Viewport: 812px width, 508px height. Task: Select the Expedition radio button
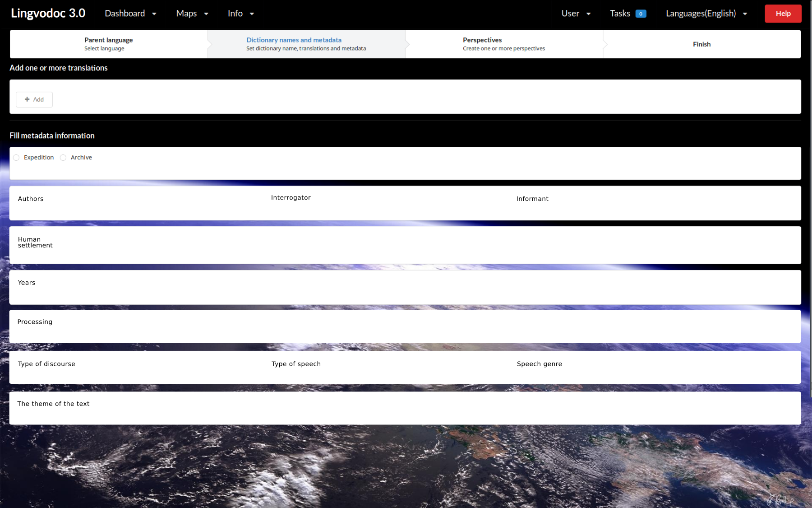click(16, 157)
